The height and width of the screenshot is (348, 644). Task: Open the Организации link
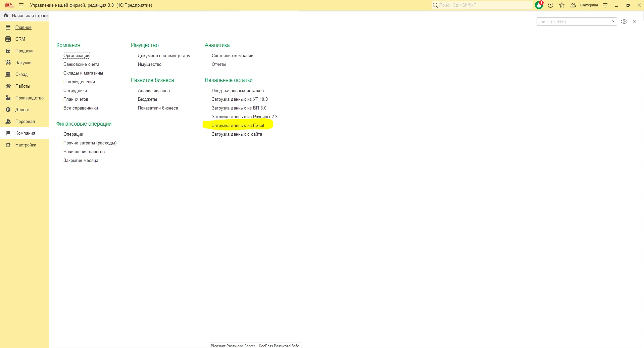[x=76, y=56]
